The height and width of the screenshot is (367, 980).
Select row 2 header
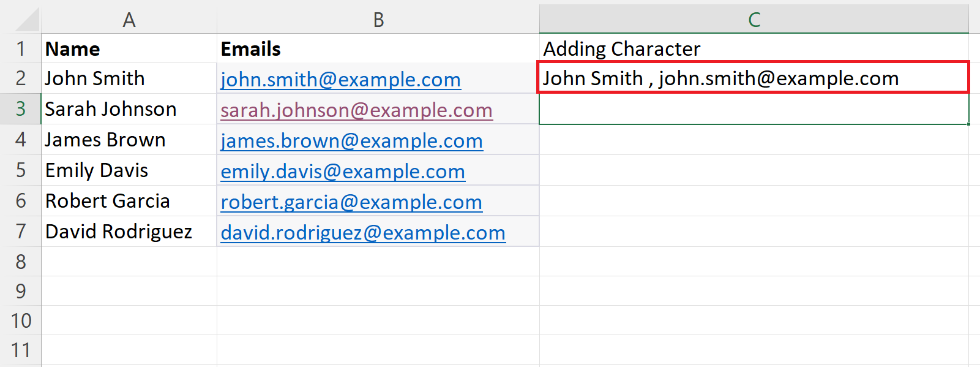click(x=21, y=78)
